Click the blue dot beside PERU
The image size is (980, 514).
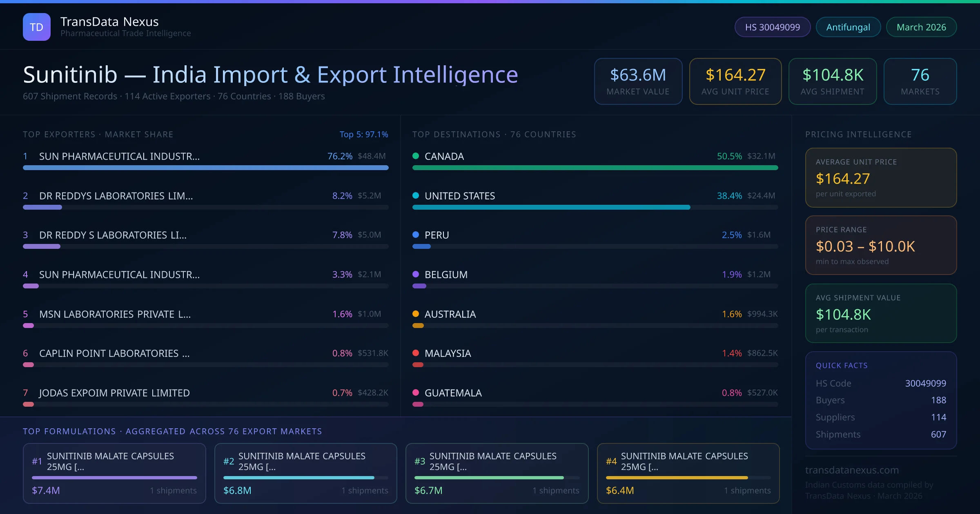416,235
